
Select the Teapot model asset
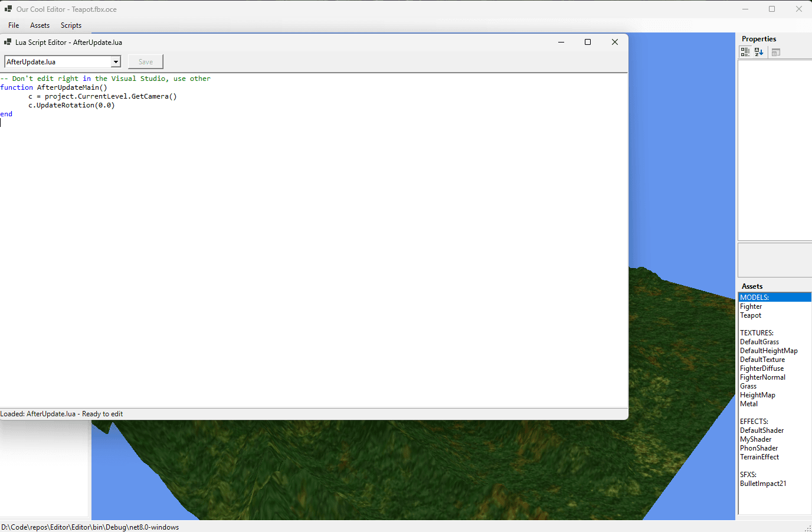750,315
